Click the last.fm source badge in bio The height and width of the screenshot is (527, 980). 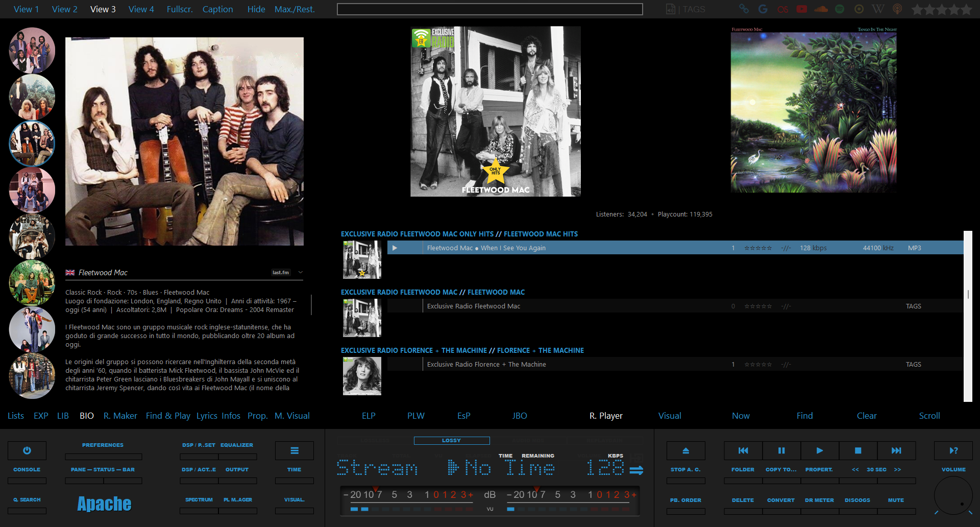(281, 273)
